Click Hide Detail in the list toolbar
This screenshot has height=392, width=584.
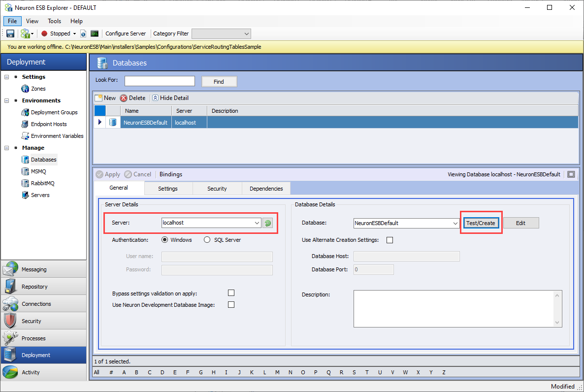170,98
